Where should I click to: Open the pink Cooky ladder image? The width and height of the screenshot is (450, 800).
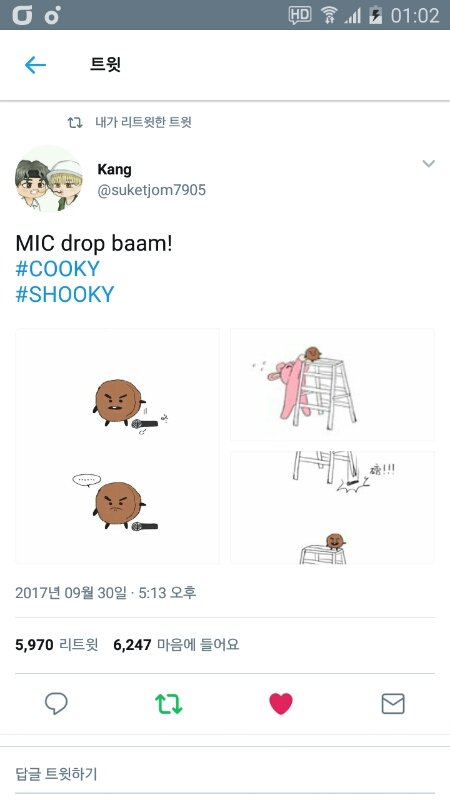point(332,384)
